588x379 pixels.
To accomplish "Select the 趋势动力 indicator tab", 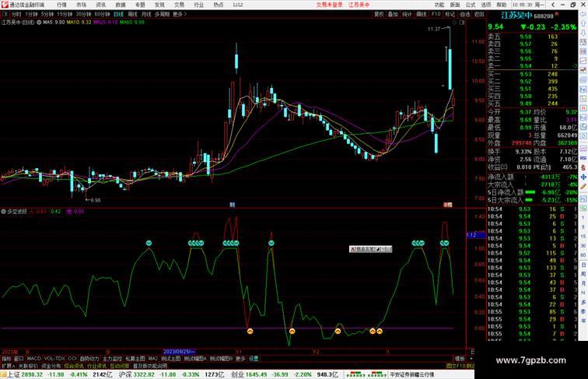I will point(89,359).
